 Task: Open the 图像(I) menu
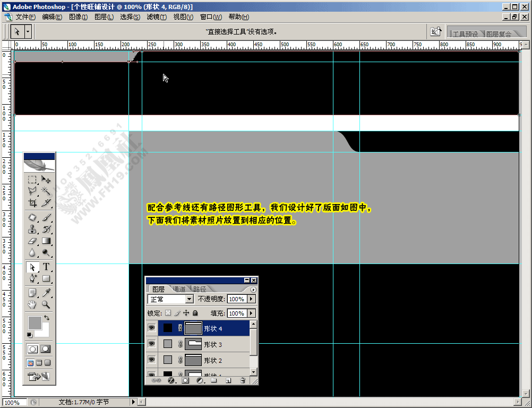[78, 16]
